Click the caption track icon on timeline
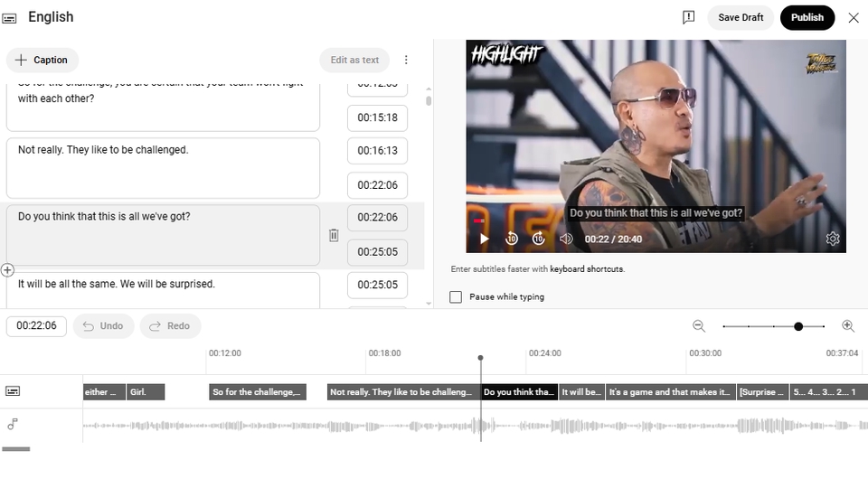 click(13, 391)
